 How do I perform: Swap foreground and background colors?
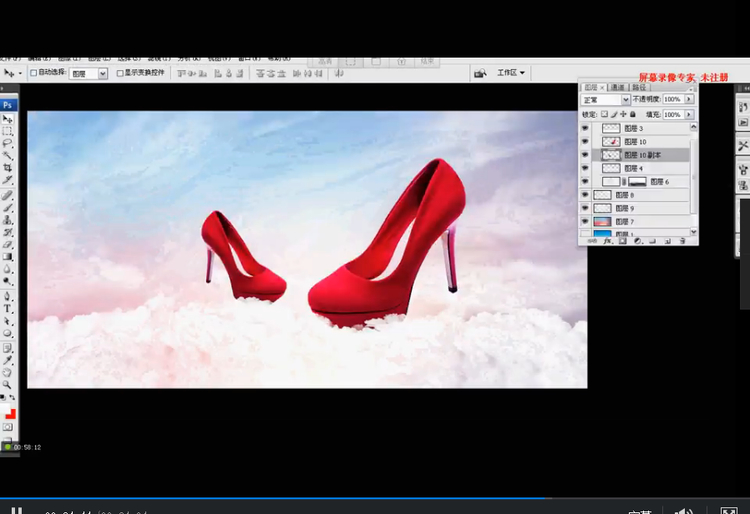click(12, 398)
